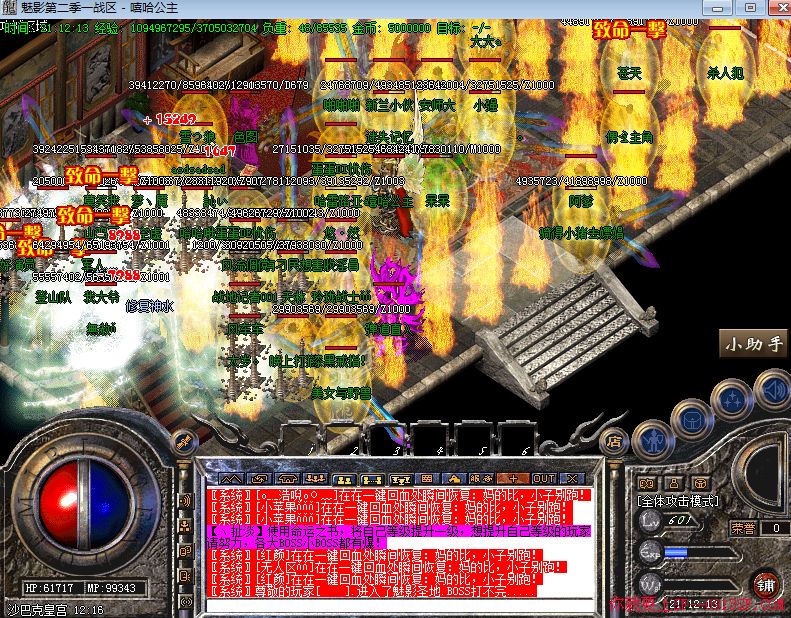The image size is (791, 618).
Task: Click the satellite icon left of quick slots
Action: 184,442
